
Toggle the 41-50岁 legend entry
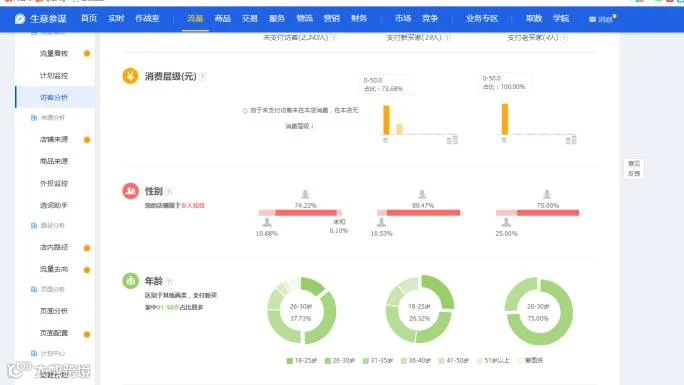point(454,361)
